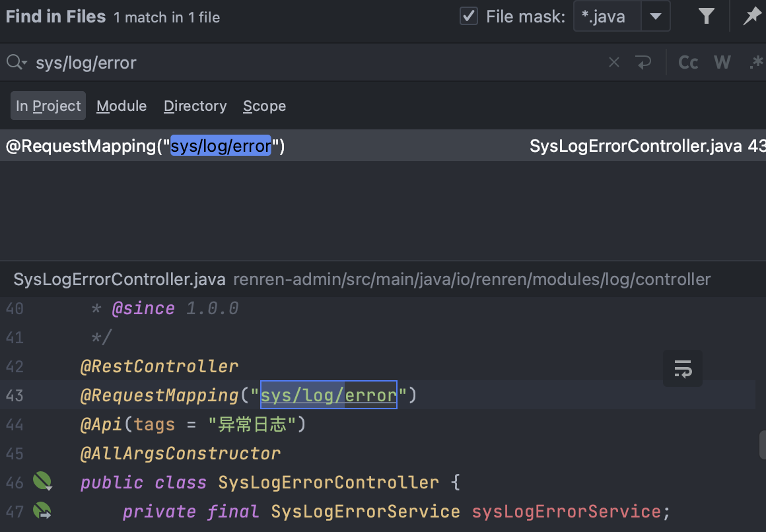Pin the Find in Files window
The image size is (766, 532).
point(751,17)
